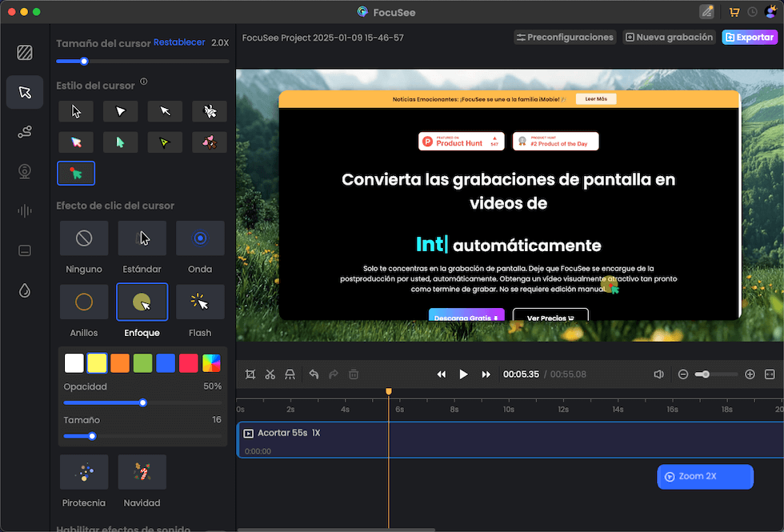Select the Acortar 55s clip track
The width and height of the screenshot is (784, 532).
510,440
